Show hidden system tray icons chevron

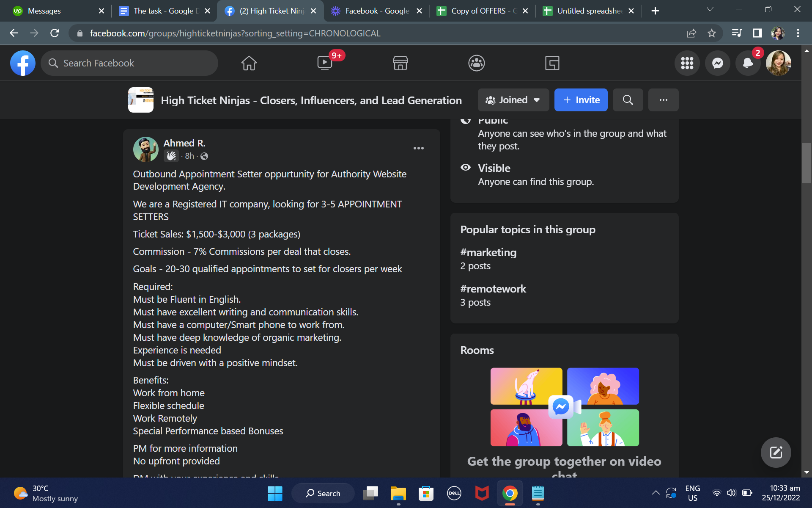[656, 493]
